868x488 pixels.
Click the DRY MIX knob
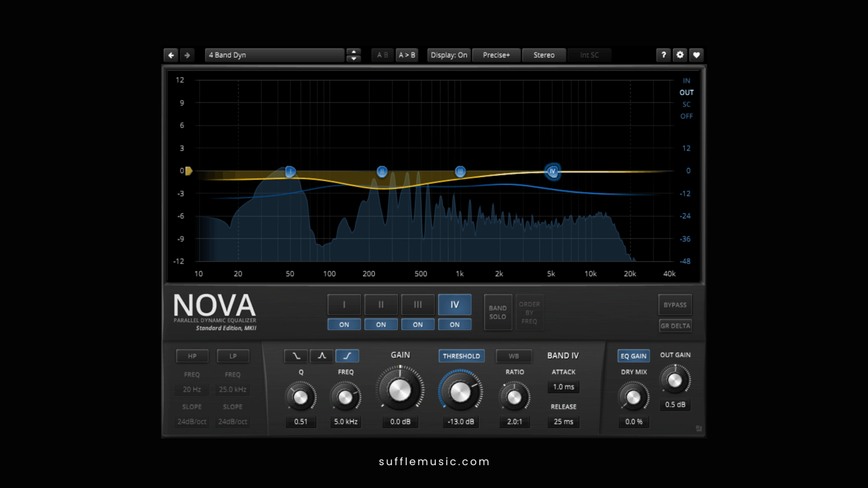coord(633,397)
